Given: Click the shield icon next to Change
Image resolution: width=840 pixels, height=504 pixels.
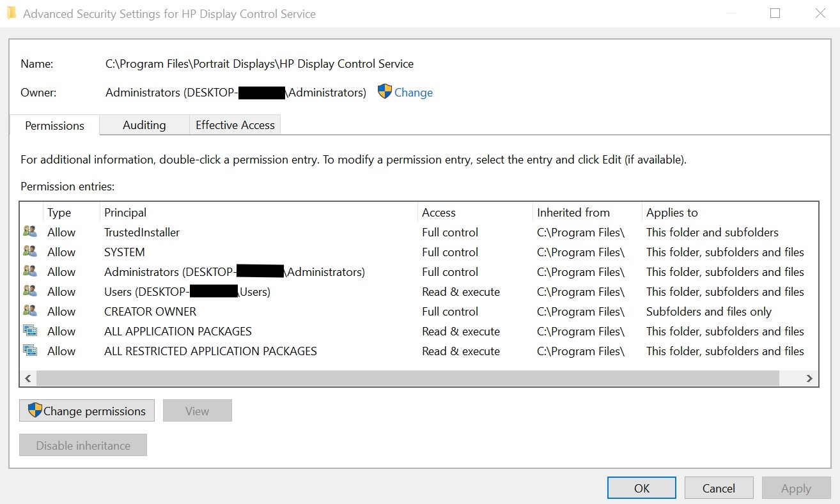Looking at the screenshot, I should tap(384, 91).
